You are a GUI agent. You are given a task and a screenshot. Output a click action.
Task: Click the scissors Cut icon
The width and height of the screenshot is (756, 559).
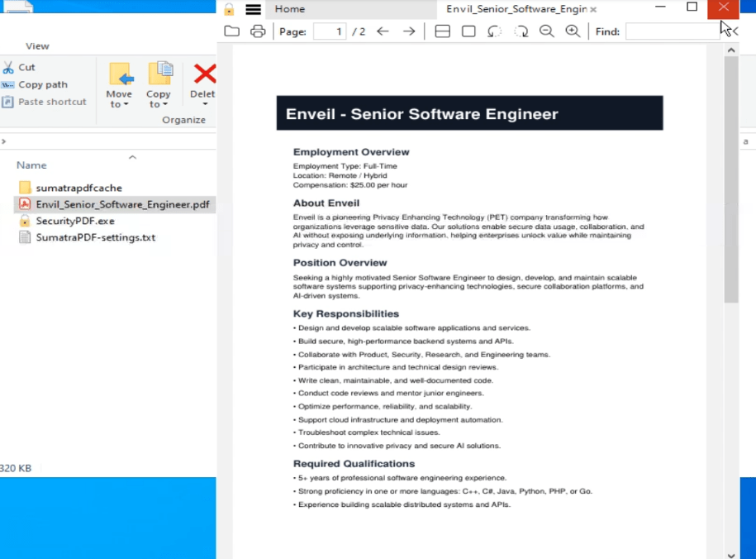point(7,68)
